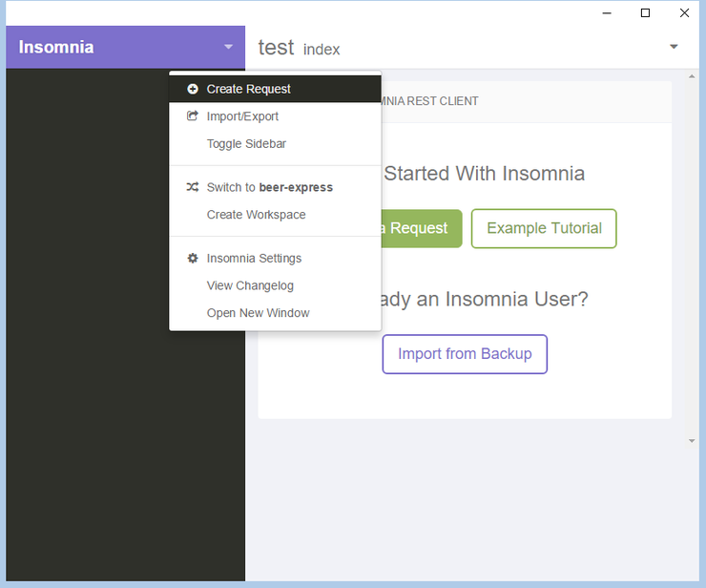Screen dimensions: 706x588
Task: Click the 'an Insomnia User?' heading
Action: (502, 299)
